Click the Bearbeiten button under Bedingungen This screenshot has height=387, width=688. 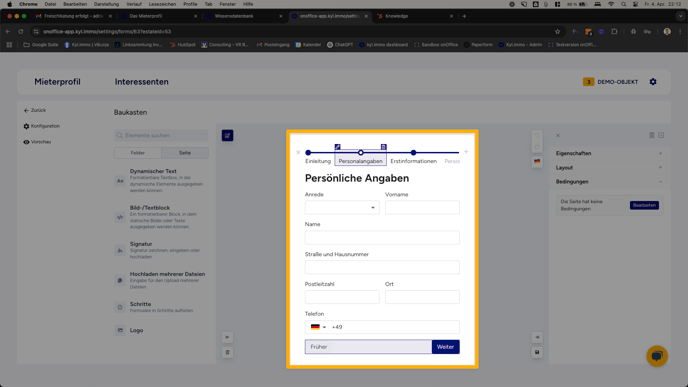point(644,205)
